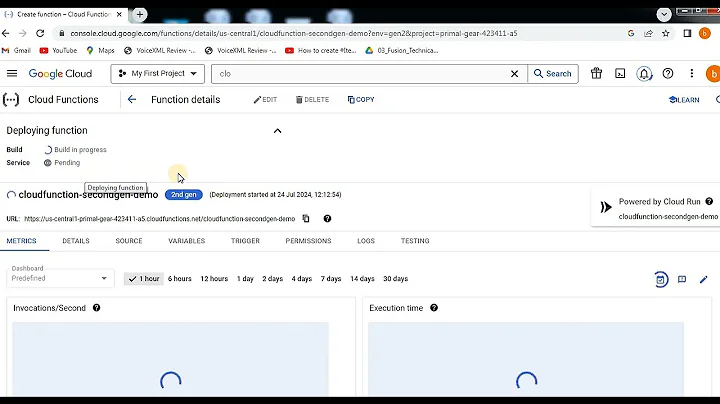Open the 03_Fusion_Technica bookmark
The image size is (720, 404).
coord(402,50)
